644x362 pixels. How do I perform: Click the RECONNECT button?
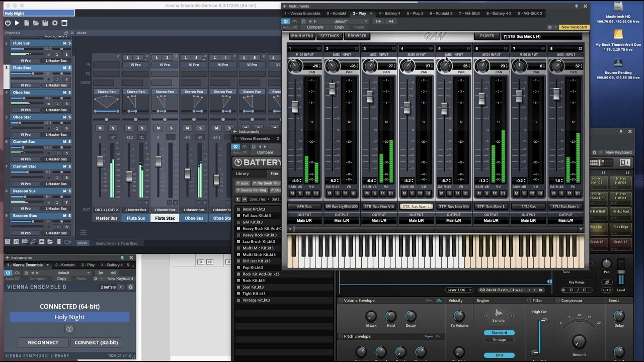tap(43, 342)
